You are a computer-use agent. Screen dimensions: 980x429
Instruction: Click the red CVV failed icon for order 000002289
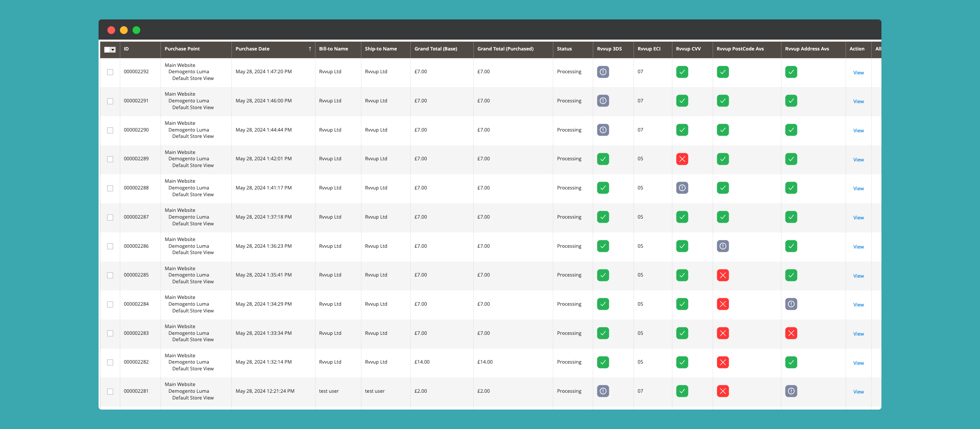tap(682, 159)
